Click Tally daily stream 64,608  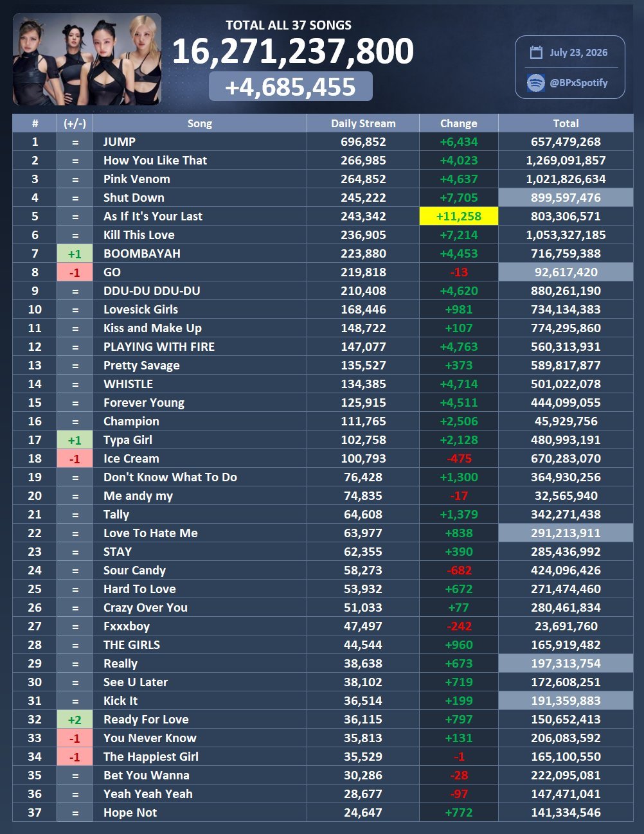(x=363, y=515)
